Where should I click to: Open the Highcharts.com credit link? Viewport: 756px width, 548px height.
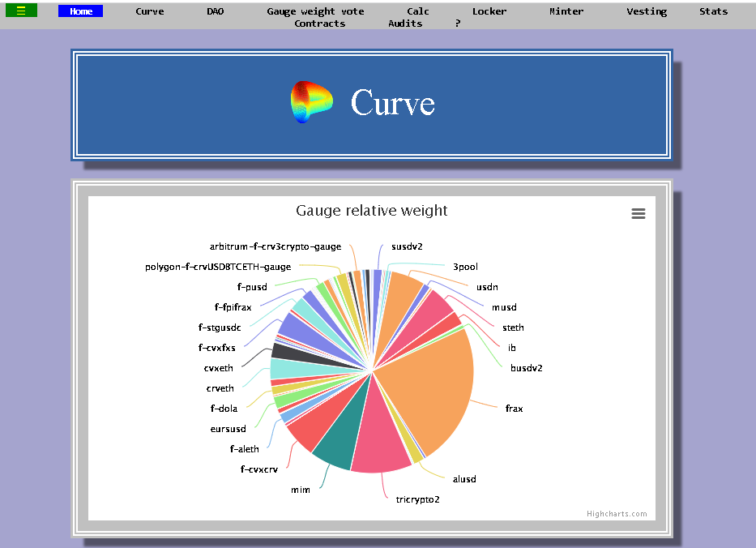pos(617,514)
